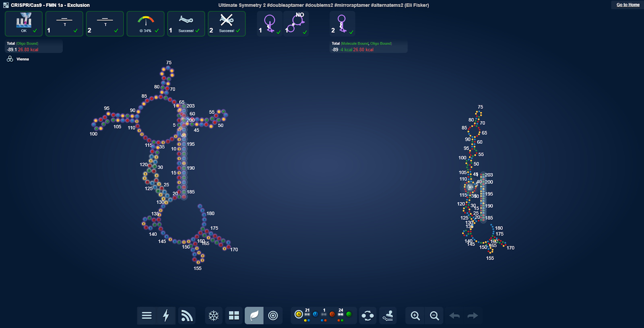This screenshot has height=328, width=644.
Task: Select the state 2 purple aptamer shape constraint
Action: point(342,24)
